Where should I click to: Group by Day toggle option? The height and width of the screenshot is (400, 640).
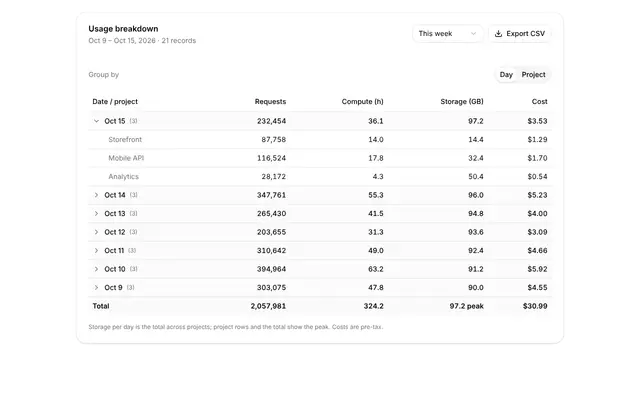tap(506, 75)
